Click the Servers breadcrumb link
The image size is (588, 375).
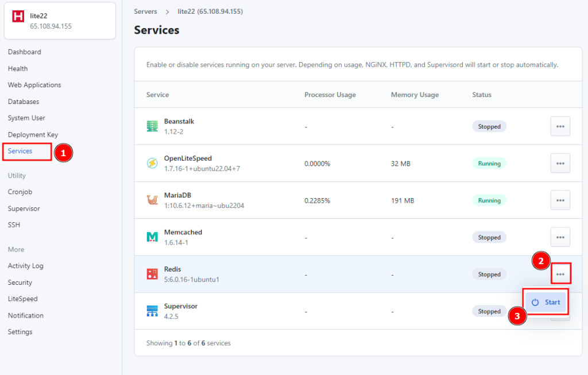tap(145, 11)
